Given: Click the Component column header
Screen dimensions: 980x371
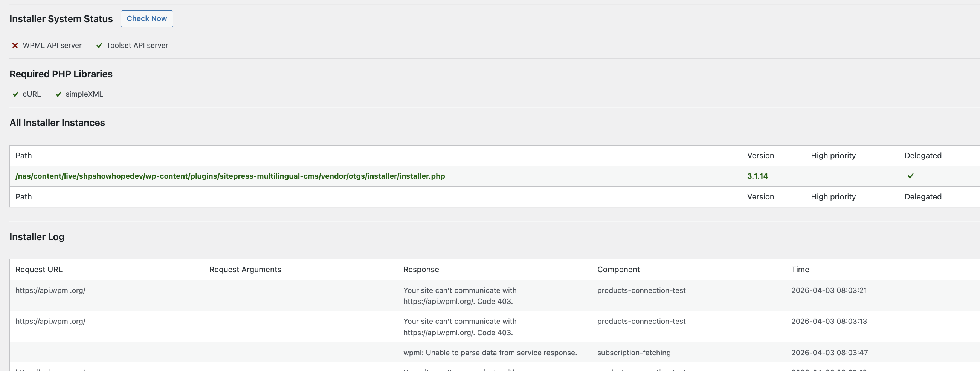Looking at the screenshot, I should click(x=618, y=269).
